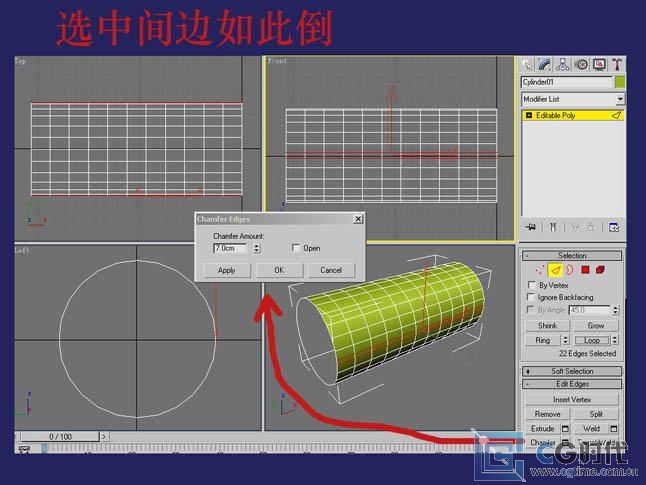The width and height of the screenshot is (646, 485).
Task: Select Border sub-object level icon
Action: 570,270
